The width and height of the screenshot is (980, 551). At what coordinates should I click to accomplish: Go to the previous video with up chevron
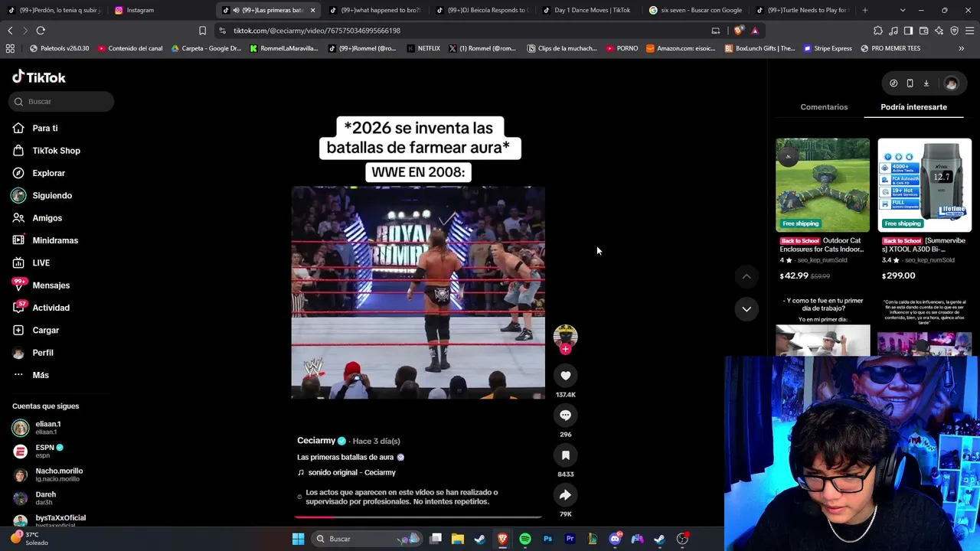746,276
